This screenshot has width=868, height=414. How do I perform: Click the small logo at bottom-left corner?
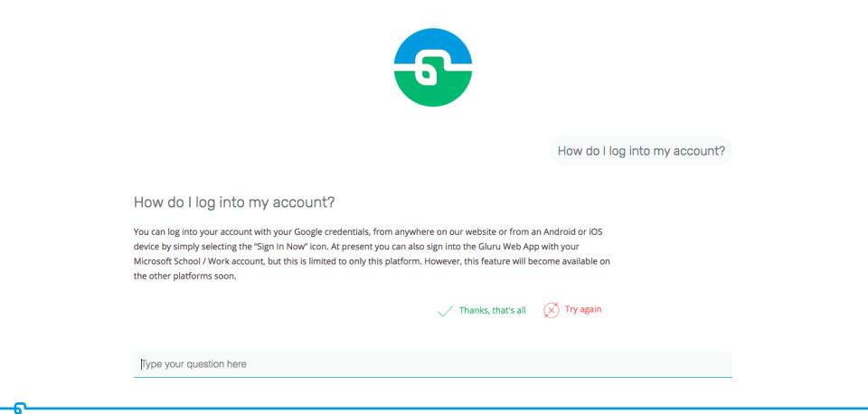(19, 409)
